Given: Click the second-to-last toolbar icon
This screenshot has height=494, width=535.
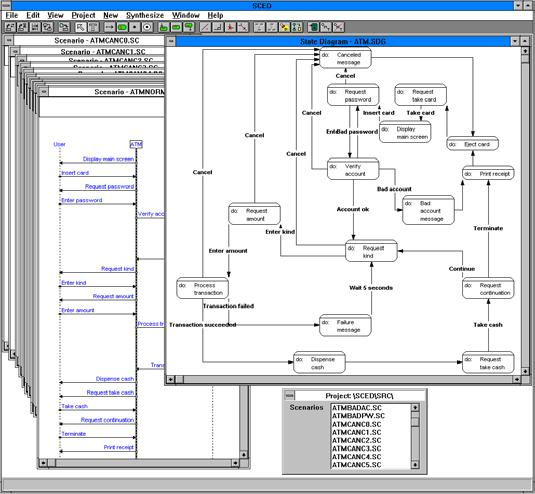Looking at the screenshot, I should pyautogui.click(x=326, y=27).
